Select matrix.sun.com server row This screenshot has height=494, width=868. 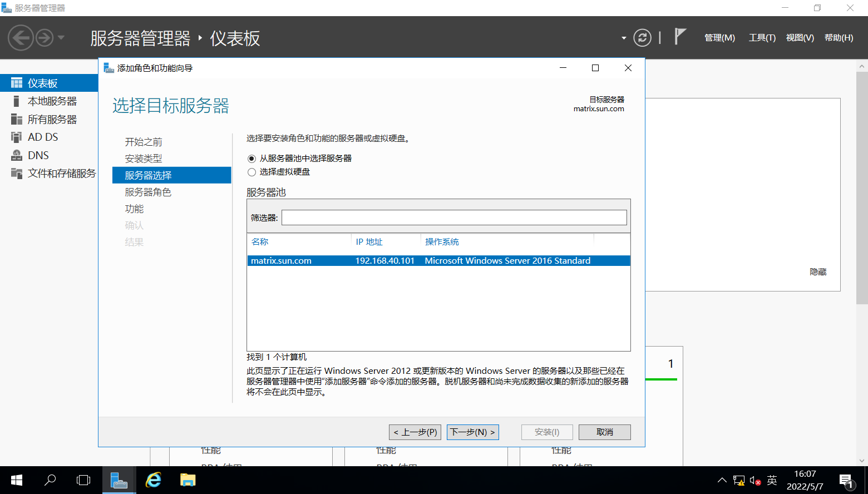[x=438, y=260]
